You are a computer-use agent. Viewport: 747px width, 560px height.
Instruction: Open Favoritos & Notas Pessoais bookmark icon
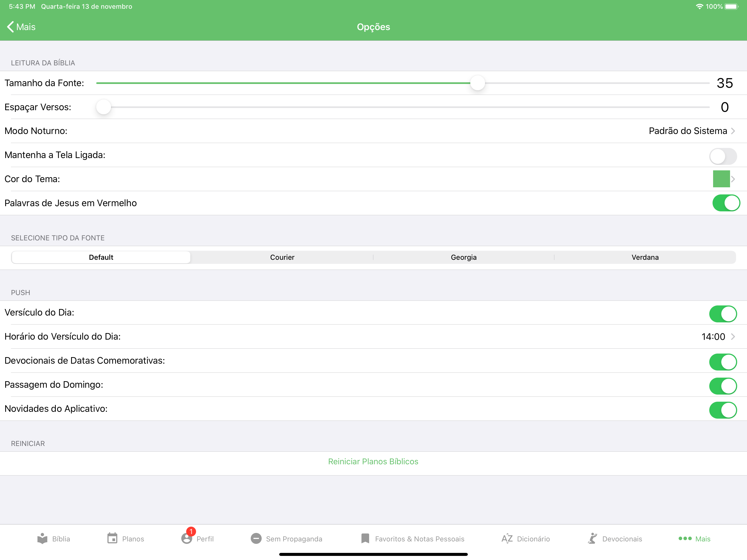365,538
